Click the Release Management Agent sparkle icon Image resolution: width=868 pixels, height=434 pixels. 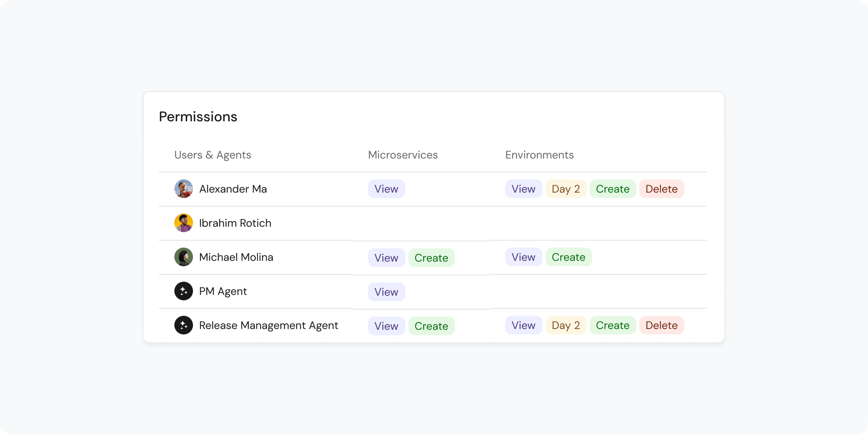pos(184,325)
